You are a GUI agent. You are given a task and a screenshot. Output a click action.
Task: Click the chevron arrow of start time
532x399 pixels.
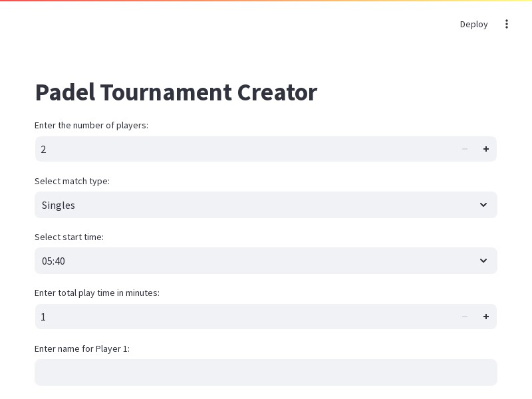(x=483, y=261)
